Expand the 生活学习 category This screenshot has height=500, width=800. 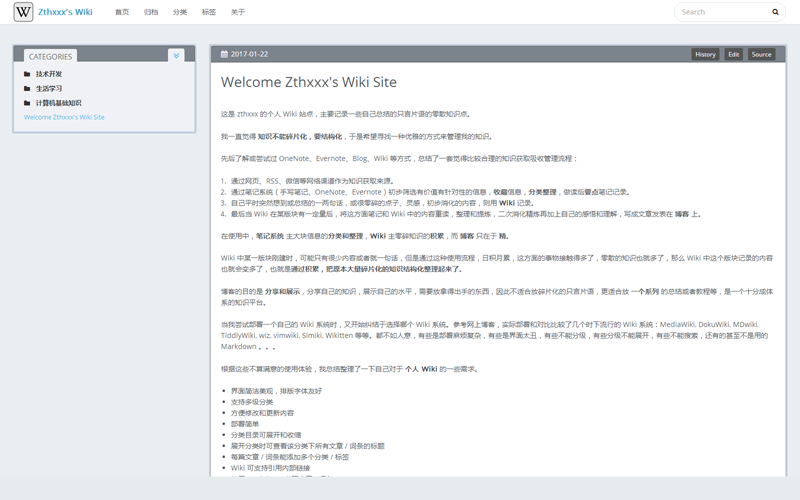(49, 88)
